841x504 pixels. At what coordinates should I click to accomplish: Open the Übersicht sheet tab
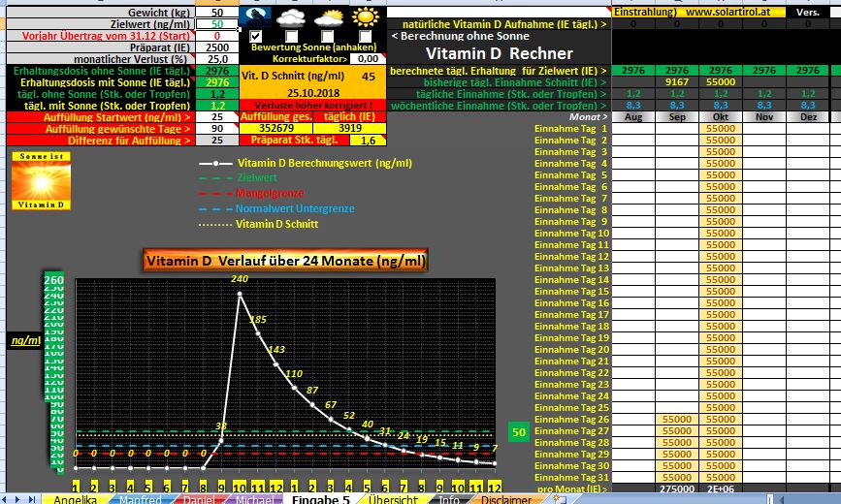(391, 500)
